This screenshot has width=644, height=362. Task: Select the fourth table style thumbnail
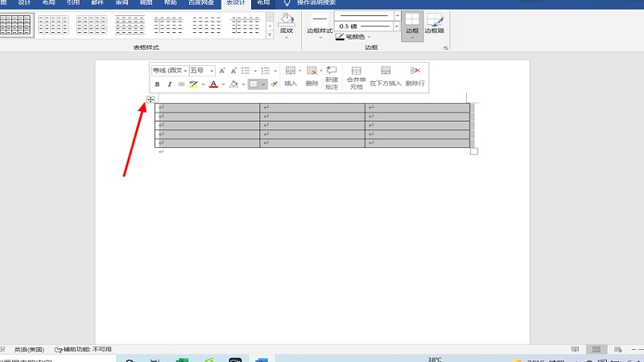point(130,25)
